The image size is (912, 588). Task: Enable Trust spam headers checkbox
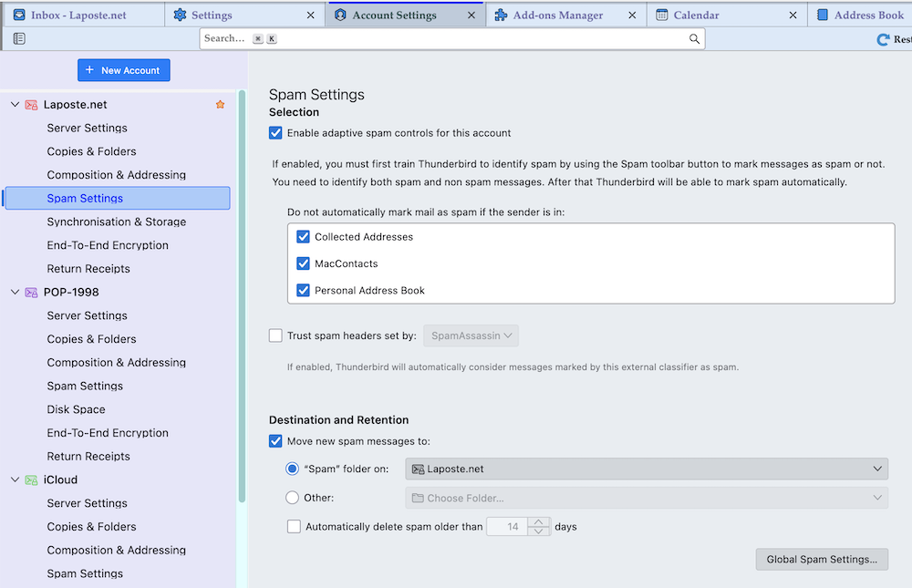(x=276, y=335)
